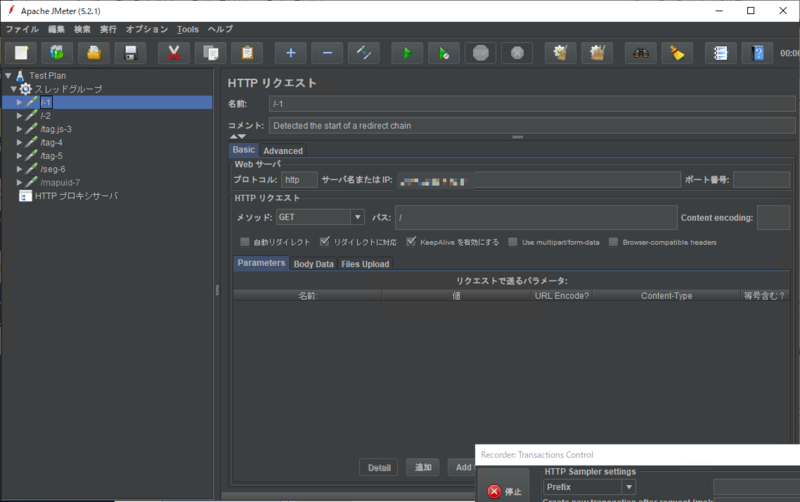Click the Copy icon in toolbar
This screenshot has width=800, height=502.
click(210, 53)
